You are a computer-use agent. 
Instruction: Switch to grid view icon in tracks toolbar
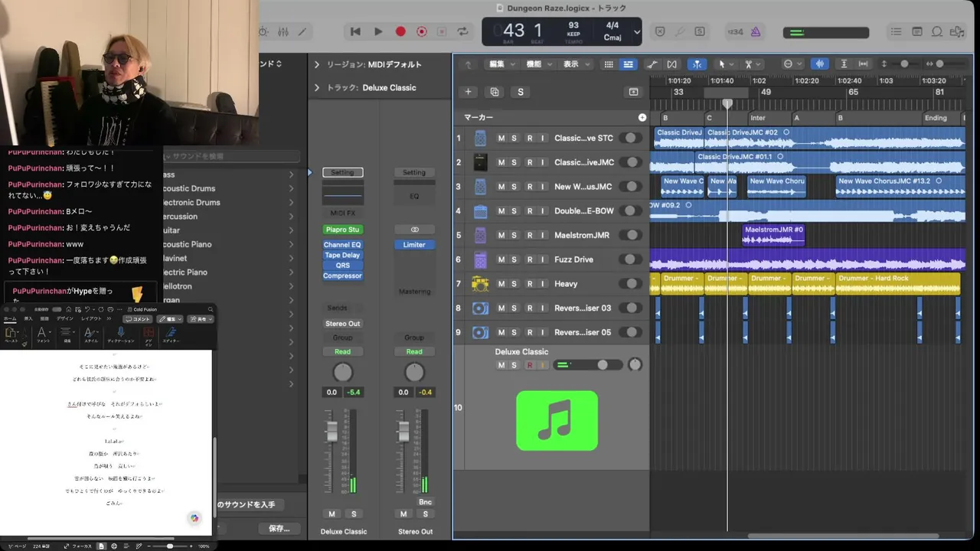coord(609,64)
